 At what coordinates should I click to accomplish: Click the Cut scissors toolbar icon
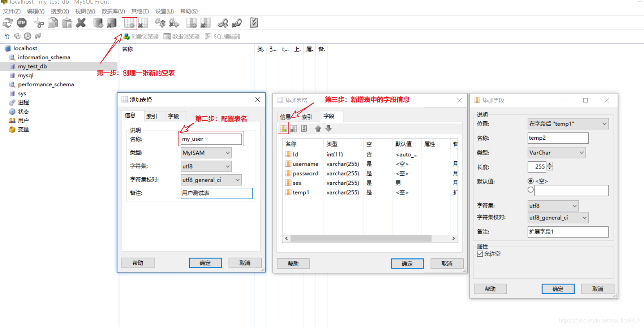pyautogui.click(x=39, y=23)
